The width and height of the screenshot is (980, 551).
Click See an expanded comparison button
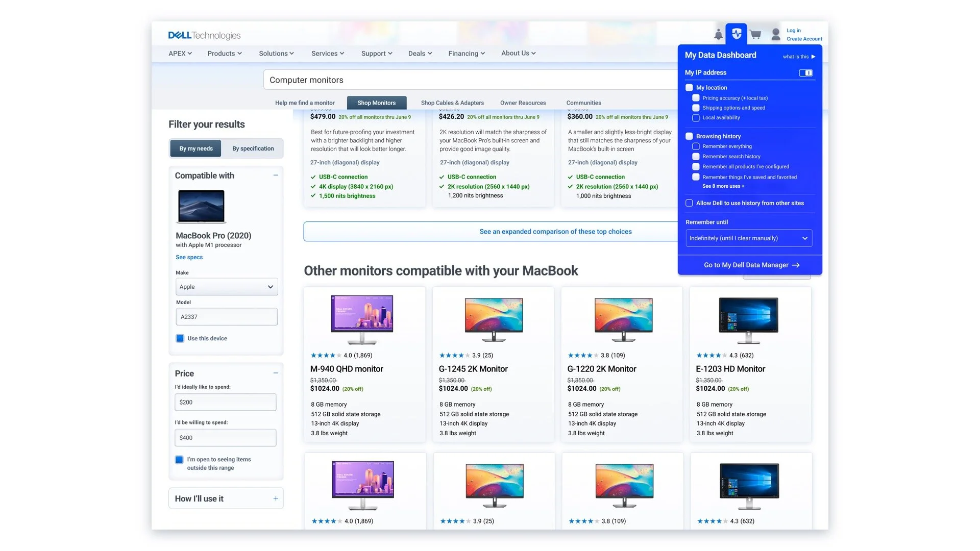pyautogui.click(x=555, y=232)
